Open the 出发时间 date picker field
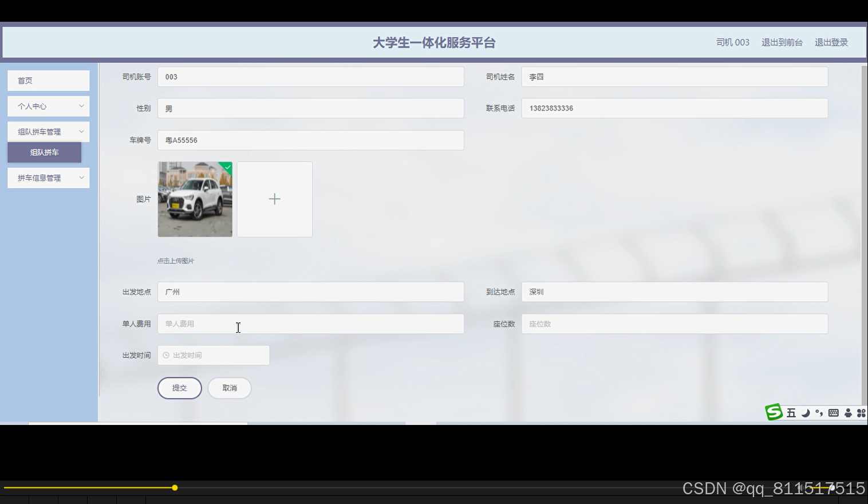Viewport: 868px width, 504px height. 214,356
